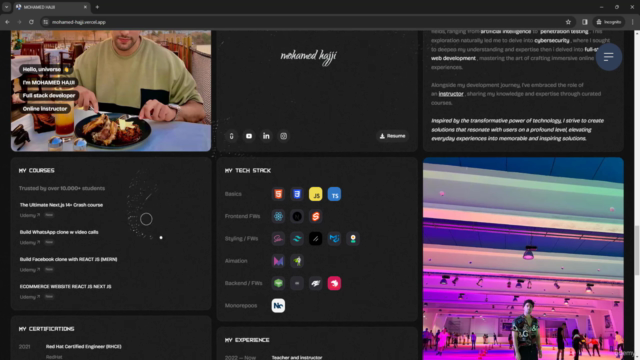Screen dimensions: 640x360
Task: Click the Next.js black circle icon
Action: click(297, 216)
